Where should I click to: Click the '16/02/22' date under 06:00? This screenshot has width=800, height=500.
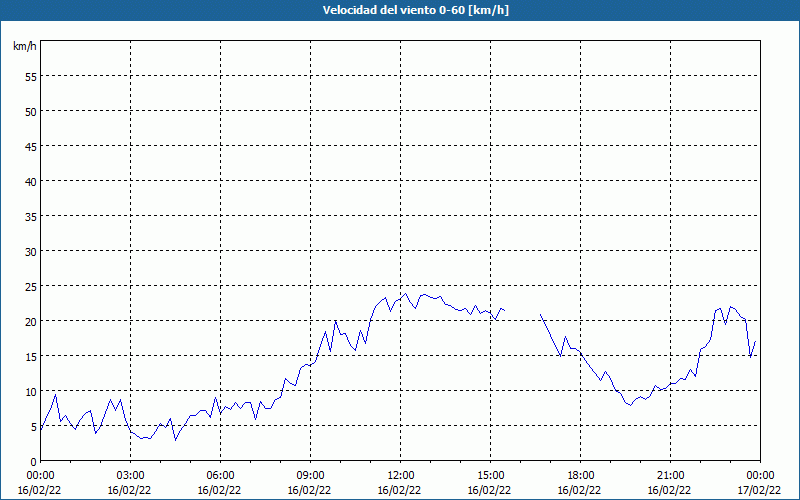219,490
